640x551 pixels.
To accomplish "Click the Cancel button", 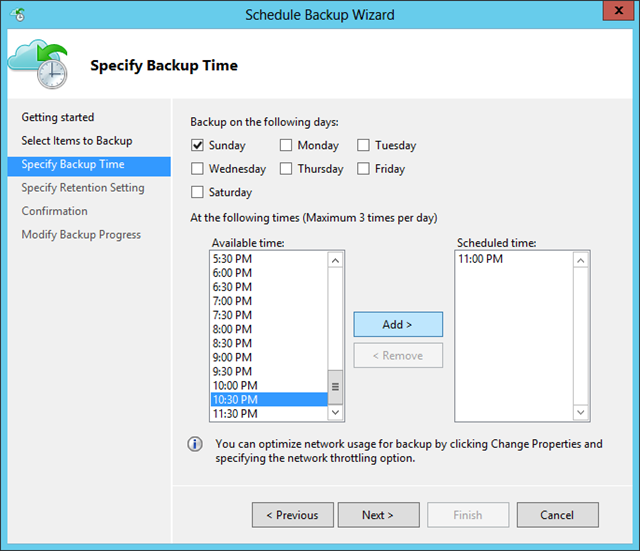I will pyautogui.click(x=558, y=515).
